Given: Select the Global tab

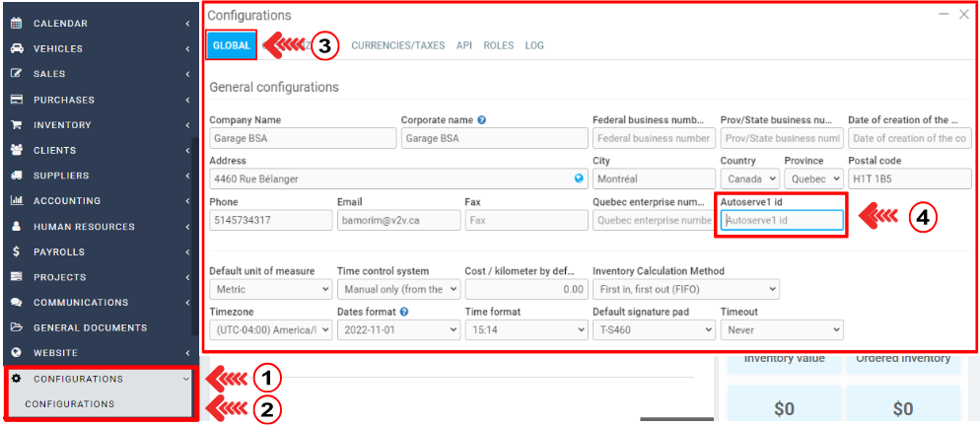Looking at the screenshot, I should pos(231,45).
